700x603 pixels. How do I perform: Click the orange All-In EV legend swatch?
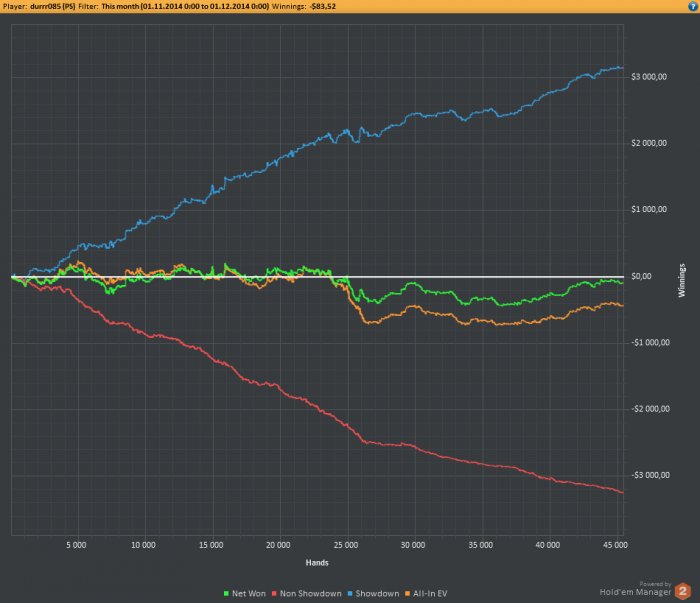407,594
